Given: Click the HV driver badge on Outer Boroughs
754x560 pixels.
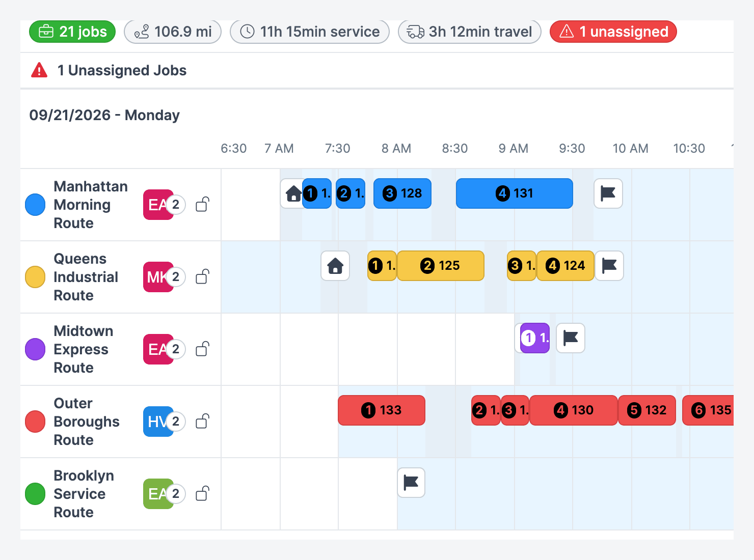Looking at the screenshot, I should [x=158, y=422].
